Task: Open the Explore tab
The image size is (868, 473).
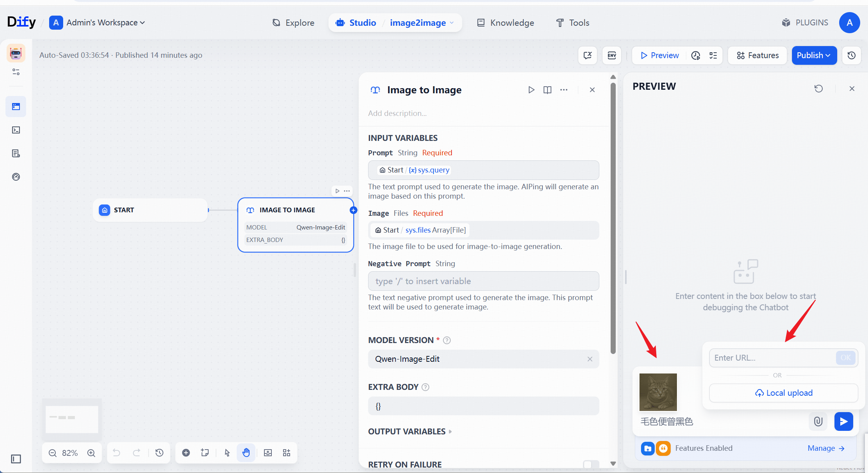Action: (x=293, y=23)
